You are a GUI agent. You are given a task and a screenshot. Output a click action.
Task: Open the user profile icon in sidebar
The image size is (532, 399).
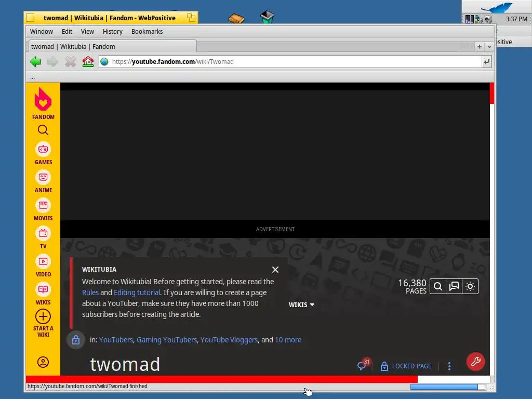43,362
